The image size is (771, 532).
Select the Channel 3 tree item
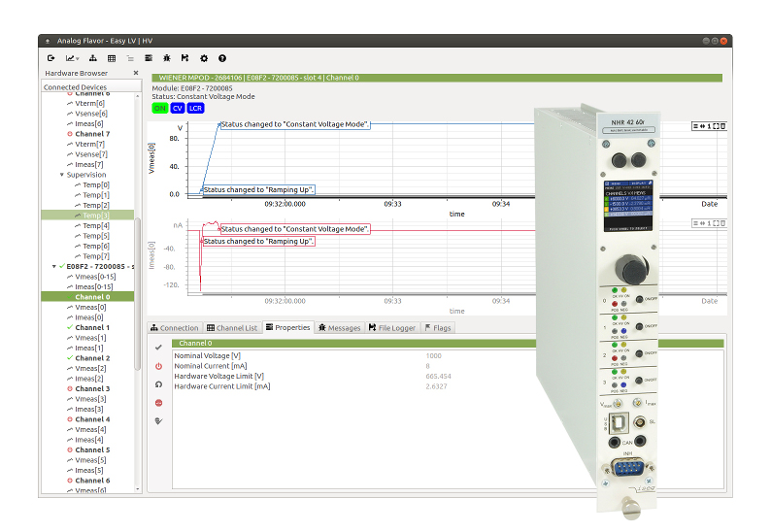(92, 389)
